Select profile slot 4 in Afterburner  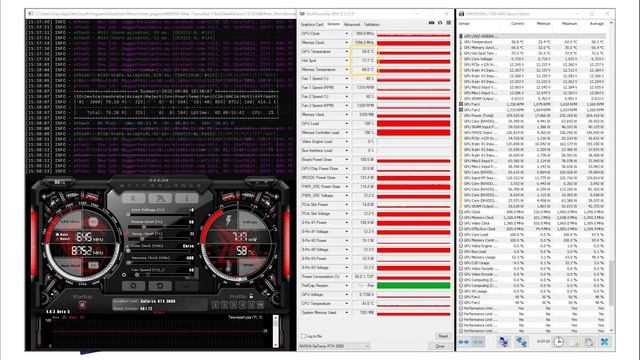(242, 304)
